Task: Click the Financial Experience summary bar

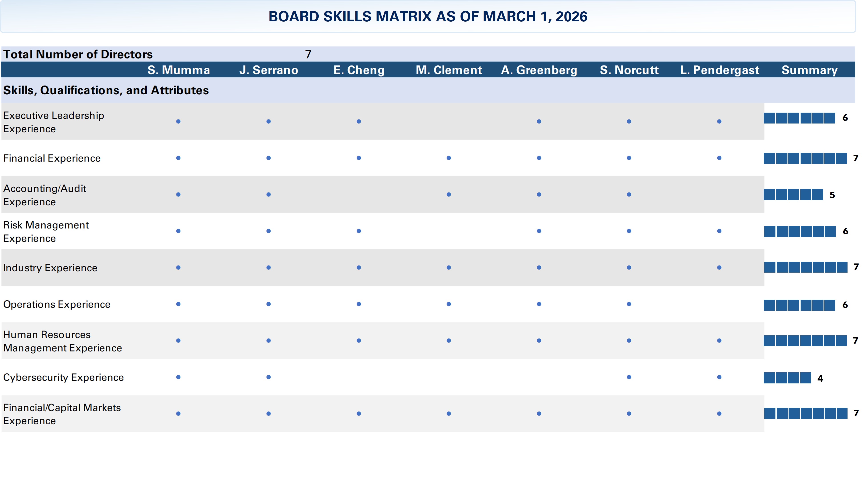Action: point(805,158)
